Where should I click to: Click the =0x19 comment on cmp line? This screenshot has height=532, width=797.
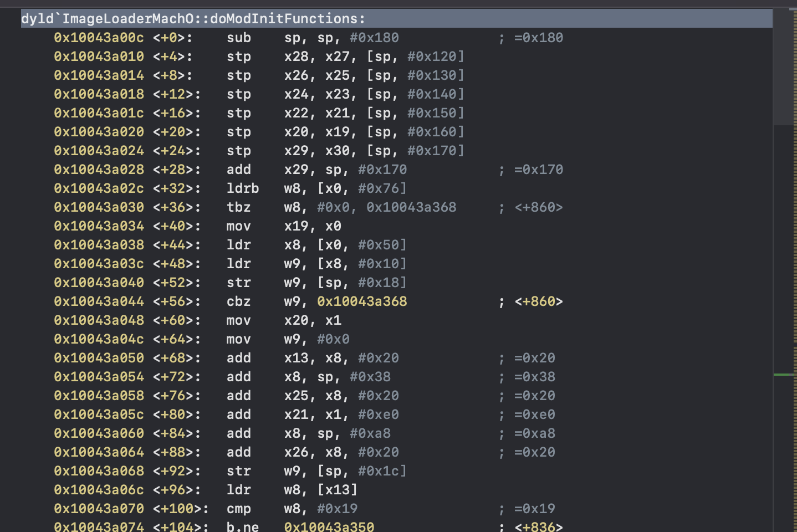coord(535,509)
